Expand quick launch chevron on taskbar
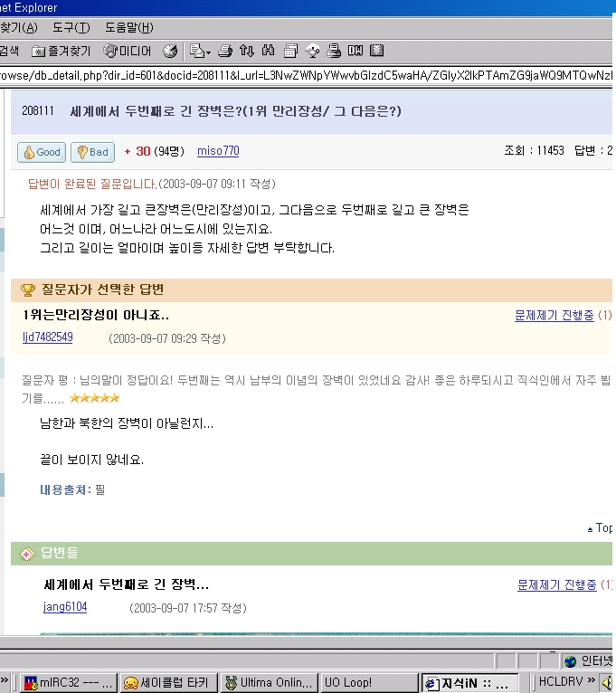 (x=5, y=680)
